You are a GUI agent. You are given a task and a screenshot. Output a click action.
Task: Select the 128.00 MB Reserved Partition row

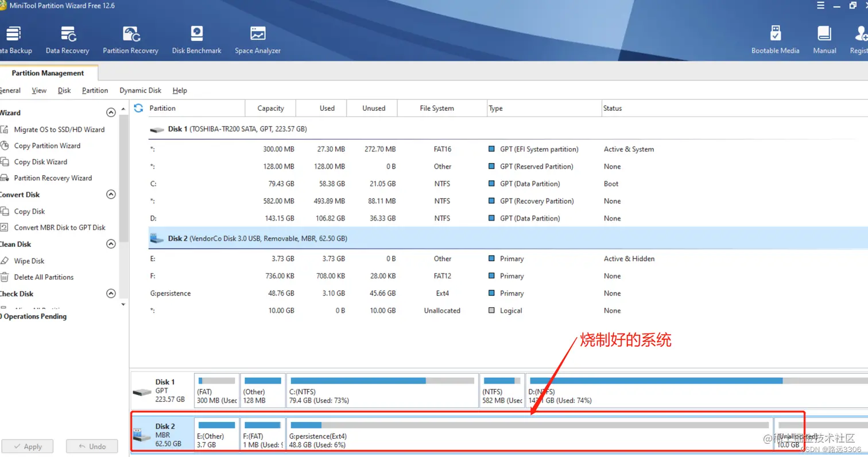coord(507,166)
